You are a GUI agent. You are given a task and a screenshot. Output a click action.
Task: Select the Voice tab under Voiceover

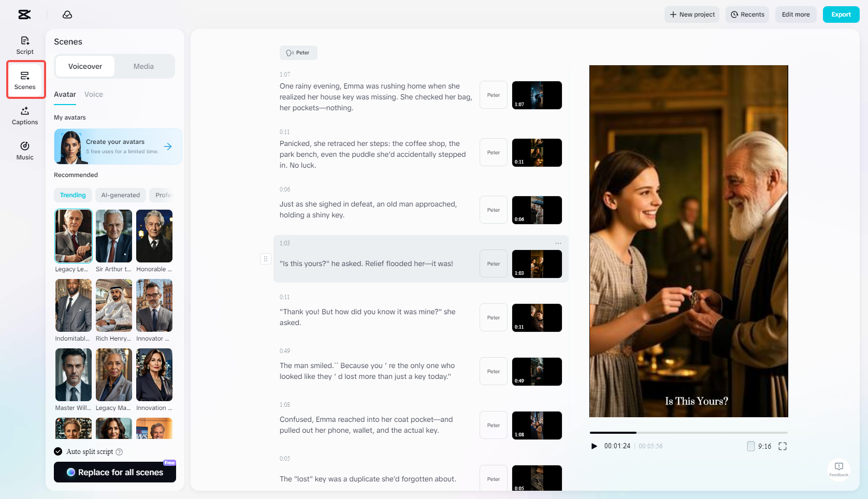[x=94, y=94]
